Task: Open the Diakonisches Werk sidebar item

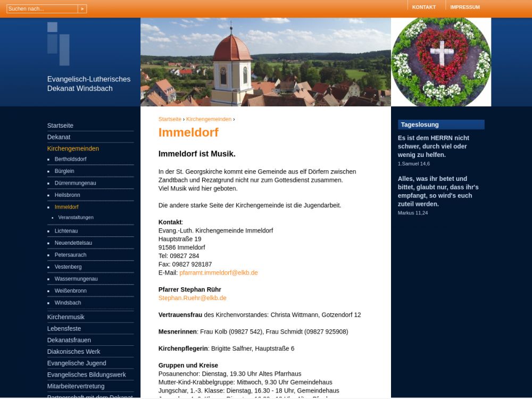Action: (73, 352)
